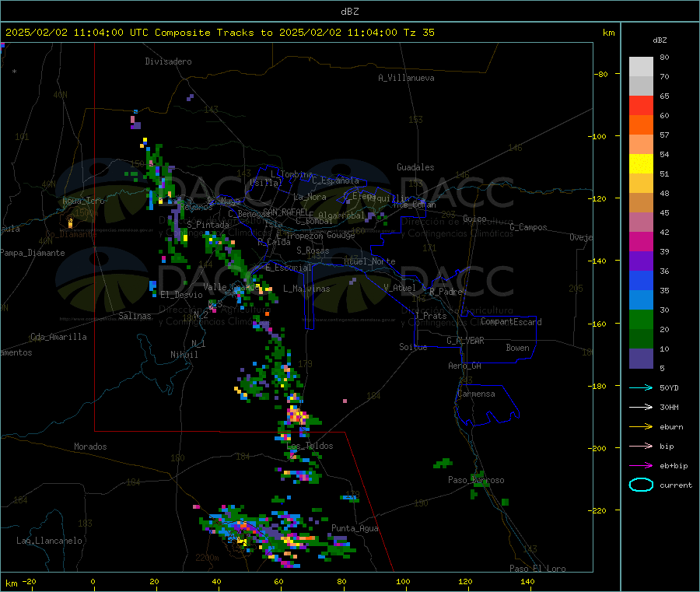Click the 'C_Española' map label

(x=336, y=180)
